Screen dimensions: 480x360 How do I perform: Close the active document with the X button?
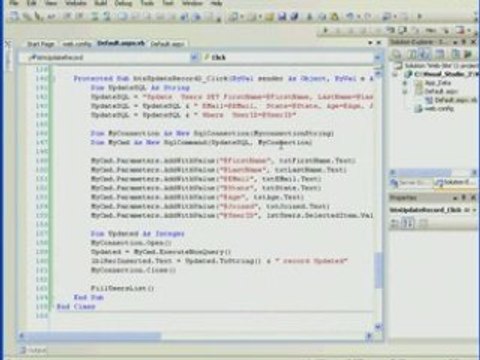click(379, 43)
